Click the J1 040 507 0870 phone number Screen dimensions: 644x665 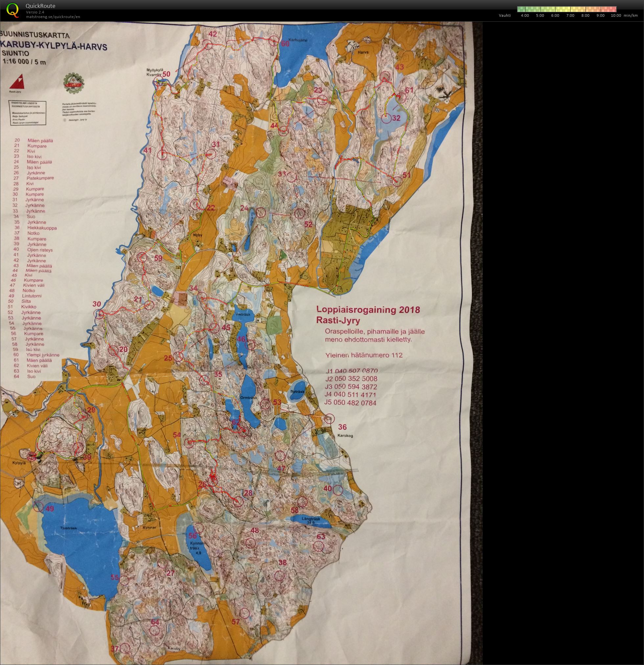point(351,371)
